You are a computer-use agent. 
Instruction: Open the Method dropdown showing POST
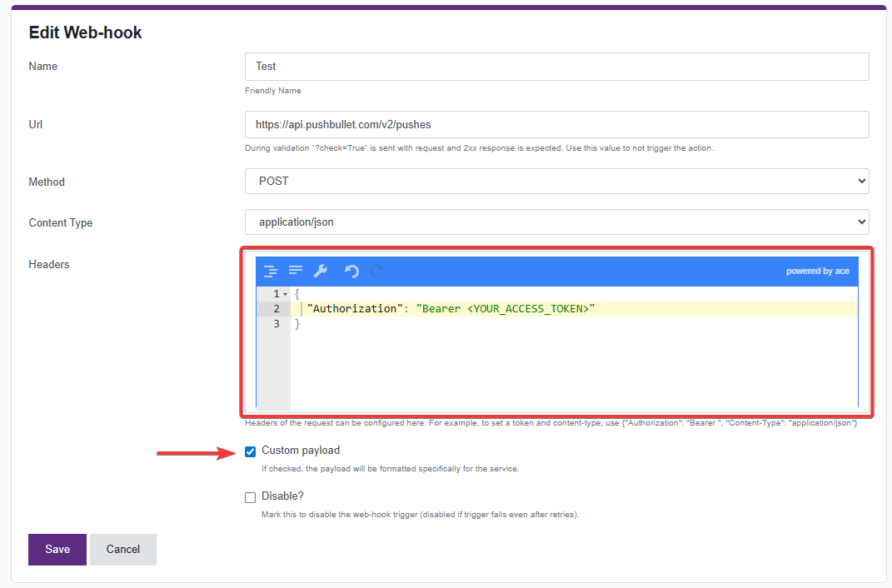(x=556, y=181)
